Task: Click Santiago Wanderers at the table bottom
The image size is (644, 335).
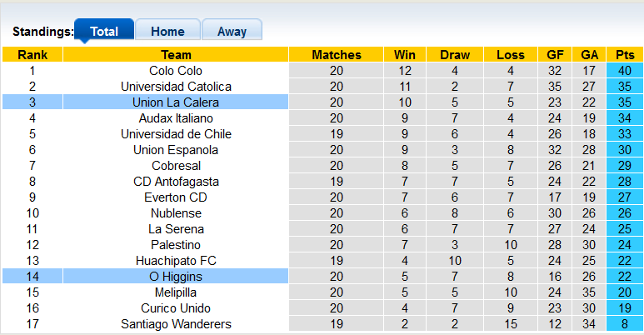Action: point(176,324)
